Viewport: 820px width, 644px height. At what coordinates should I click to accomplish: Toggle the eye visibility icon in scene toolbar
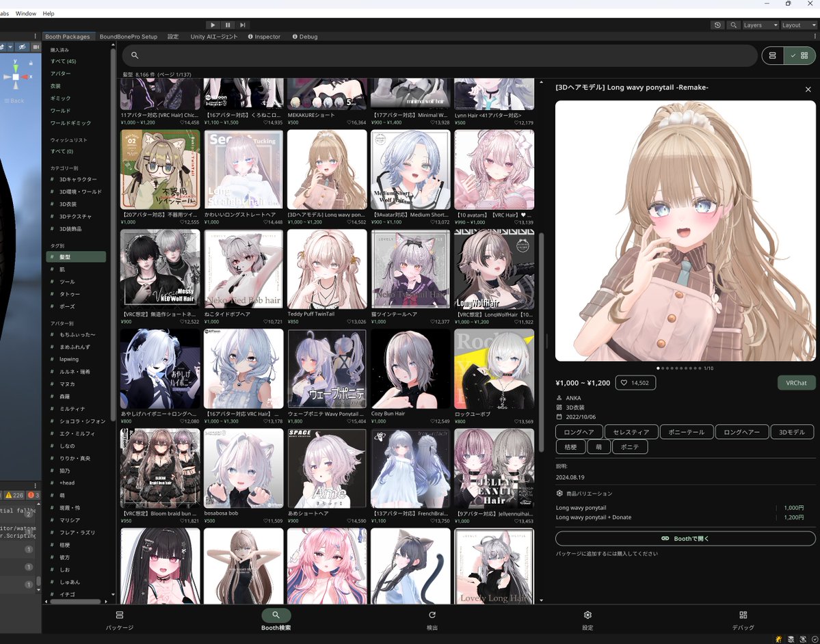(21, 46)
